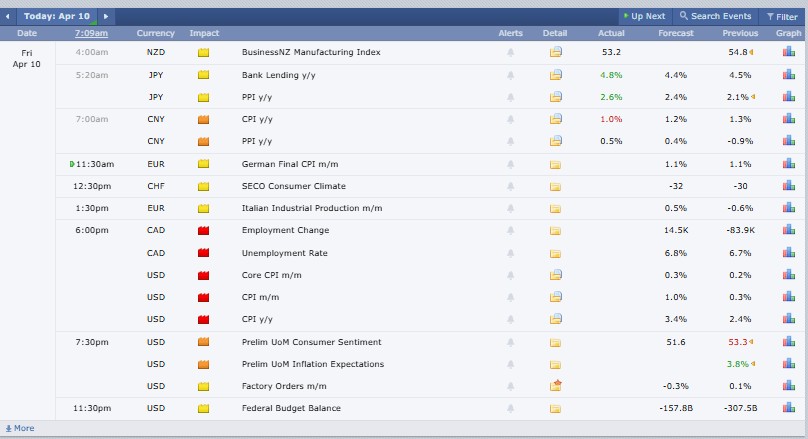Show graph for Factory Orders m/m
808x439 pixels.
(x=788, y=386)
